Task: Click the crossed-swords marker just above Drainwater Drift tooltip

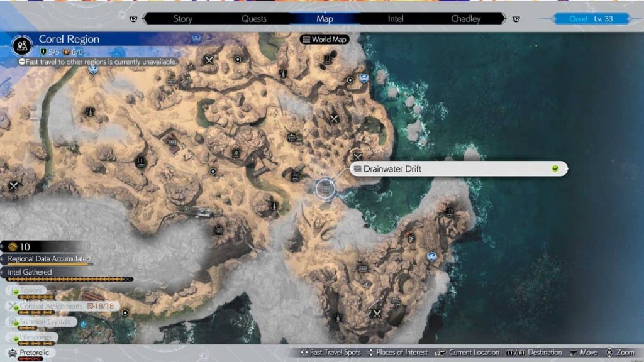Action: tap(357, 156)
